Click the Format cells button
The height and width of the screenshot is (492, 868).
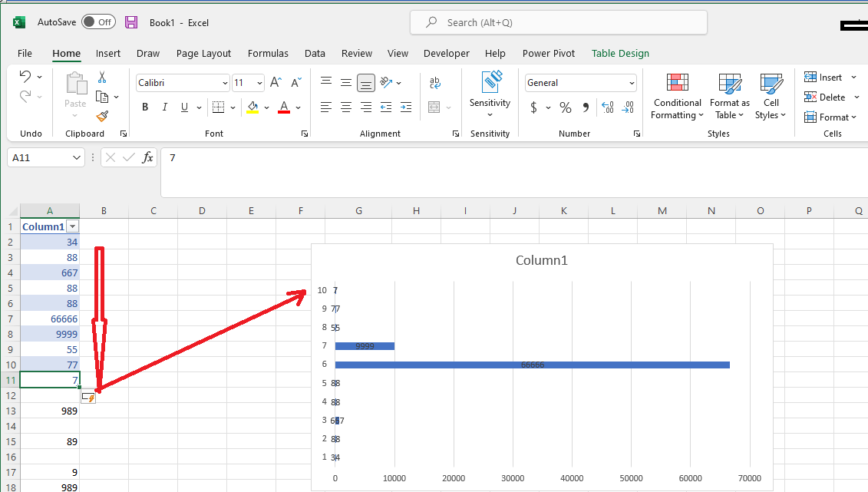[830, 117]
